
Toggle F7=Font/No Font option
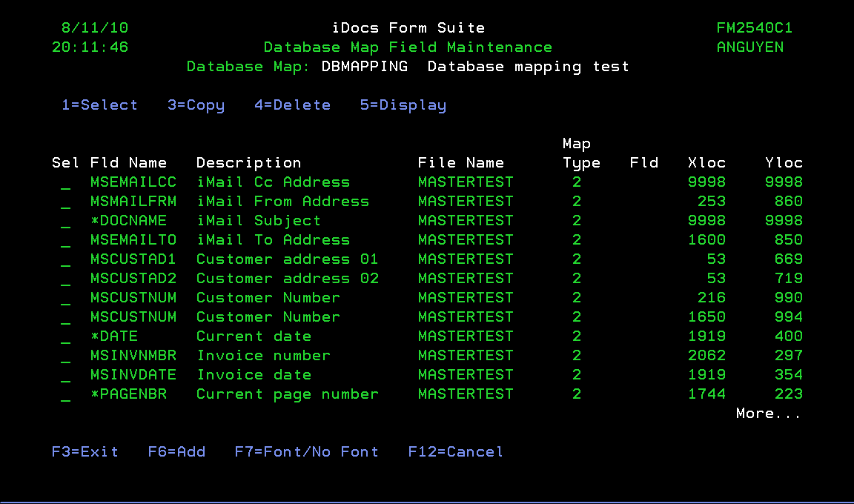click(x=306, y=452)
